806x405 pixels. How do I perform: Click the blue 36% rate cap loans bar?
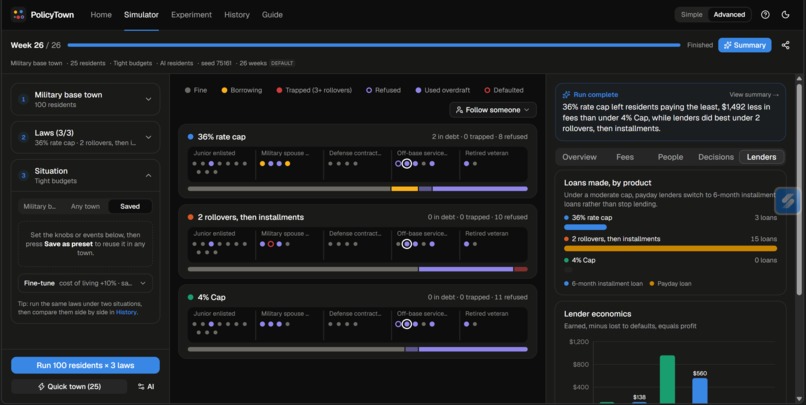(585, 227)
